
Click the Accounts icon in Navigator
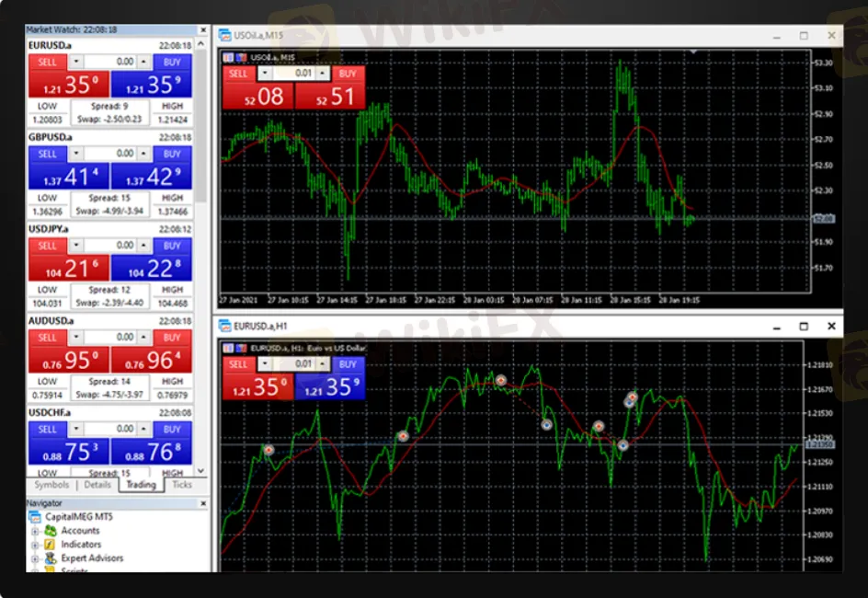pos(51,531)
